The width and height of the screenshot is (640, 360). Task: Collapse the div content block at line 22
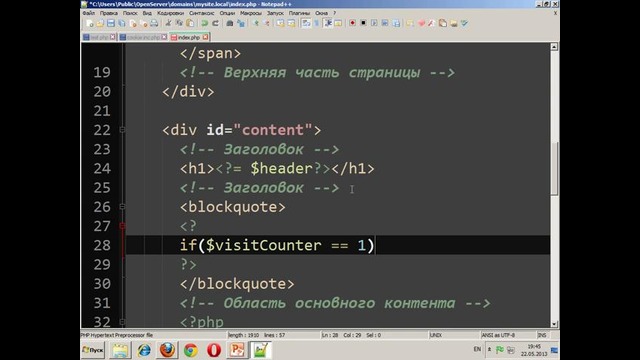click(x=122, y=130)
